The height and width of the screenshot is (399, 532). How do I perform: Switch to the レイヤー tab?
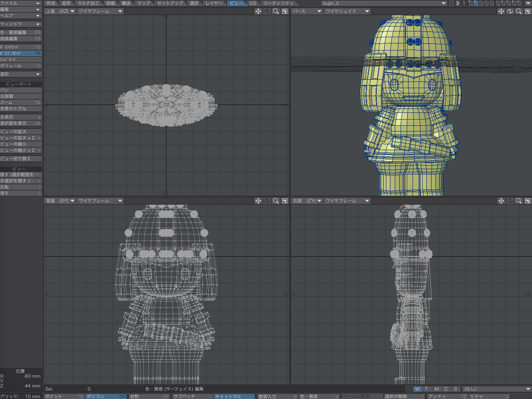[x=214, y=3]
